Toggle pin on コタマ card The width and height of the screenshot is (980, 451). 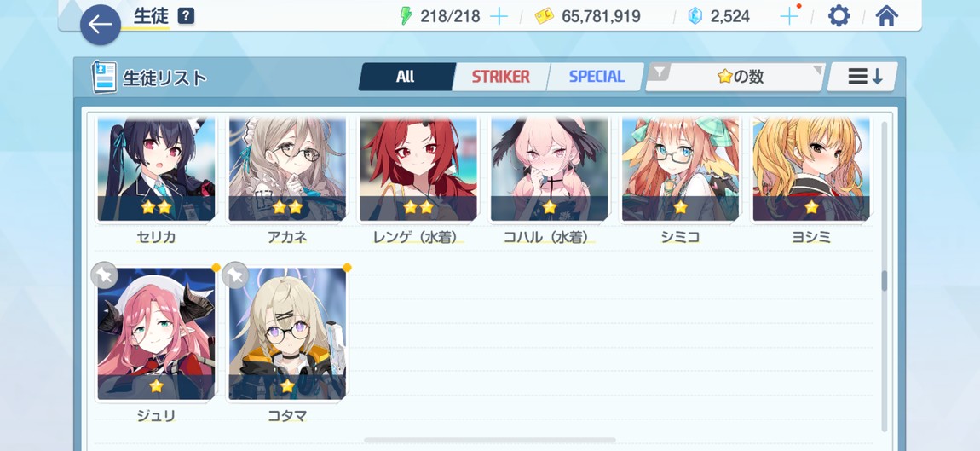(235, 275)
